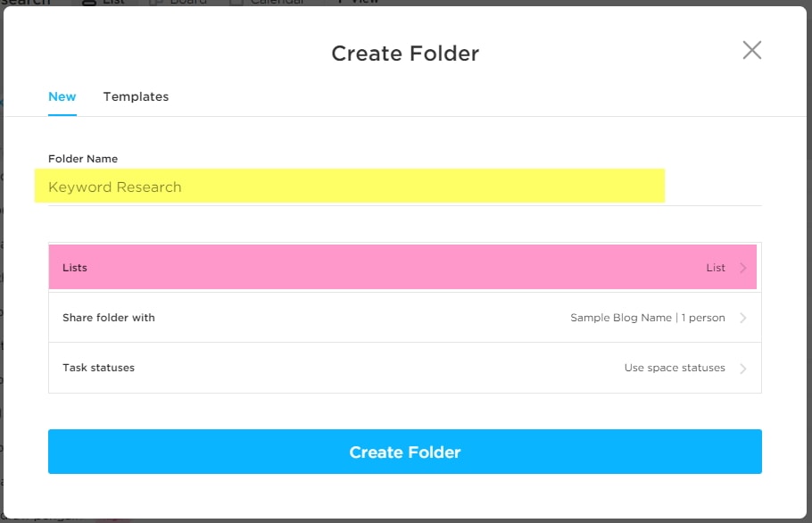The height and width of the screenshot is (523, 812).
Task: Select Sample Blog Name | 1 person
Action: [x=647, y=318]
